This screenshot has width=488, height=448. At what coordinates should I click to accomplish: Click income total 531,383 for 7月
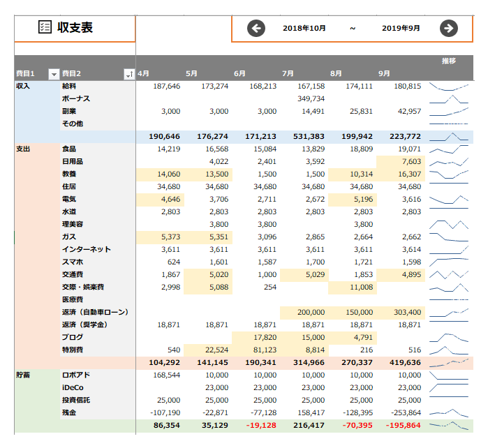pyautogui.click(x=309, y=136)
